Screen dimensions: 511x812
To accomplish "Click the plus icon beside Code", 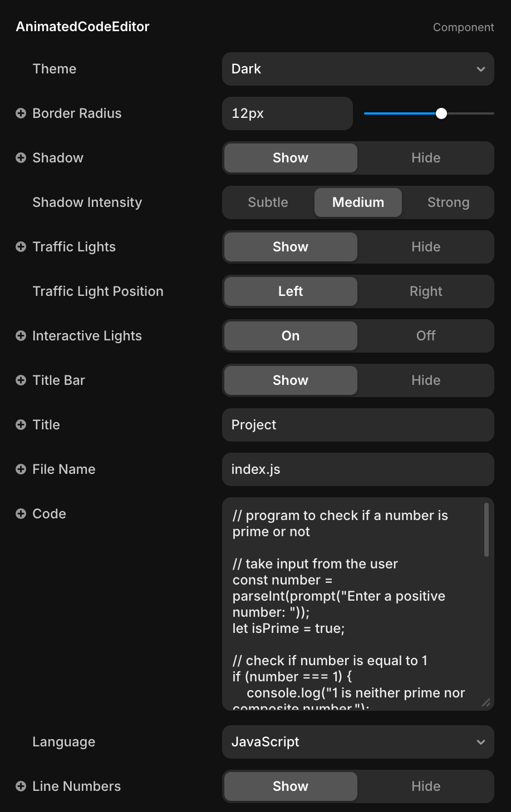I will (21, 514).
